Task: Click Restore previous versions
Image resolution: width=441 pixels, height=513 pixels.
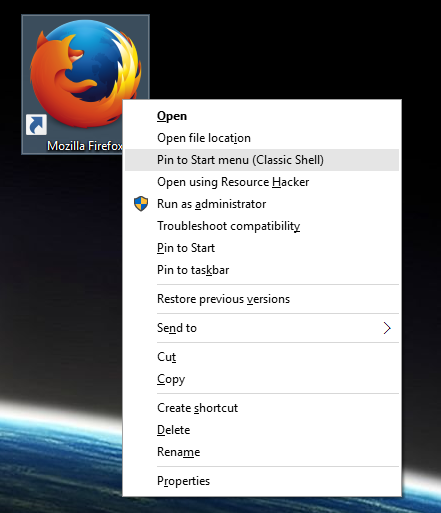Action: pyautogui.click(x=262, y=299)
